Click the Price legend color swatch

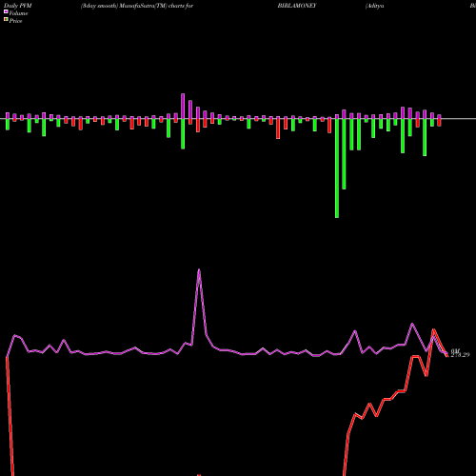6,20
